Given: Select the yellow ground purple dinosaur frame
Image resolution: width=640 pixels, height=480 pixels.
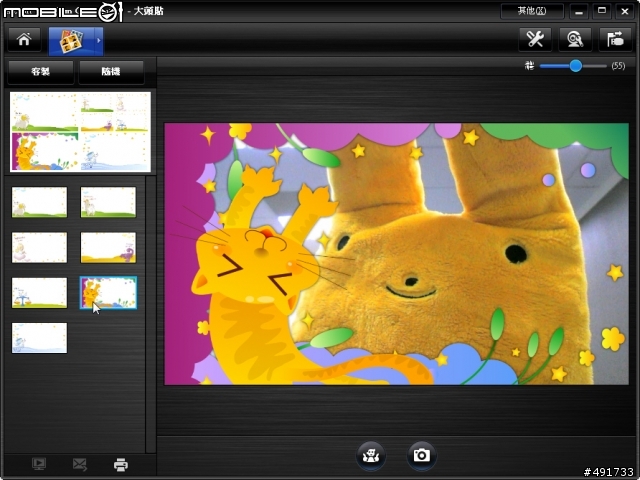Looking at the screenshot, I should [108, 247].
